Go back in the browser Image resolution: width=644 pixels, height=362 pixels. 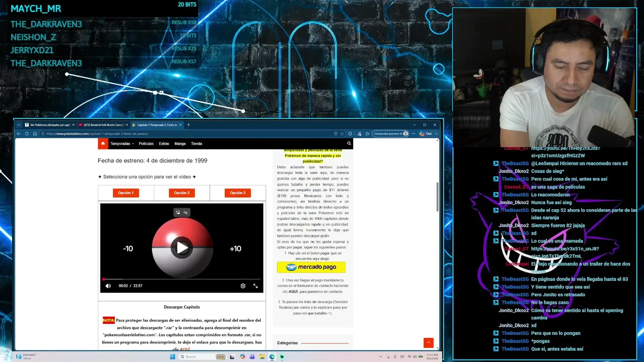(x=19, y=134)
